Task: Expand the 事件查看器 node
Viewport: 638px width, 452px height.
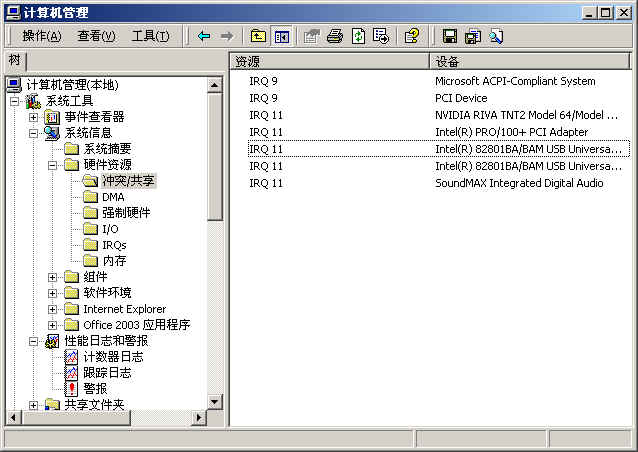Action: pos(33,118)
